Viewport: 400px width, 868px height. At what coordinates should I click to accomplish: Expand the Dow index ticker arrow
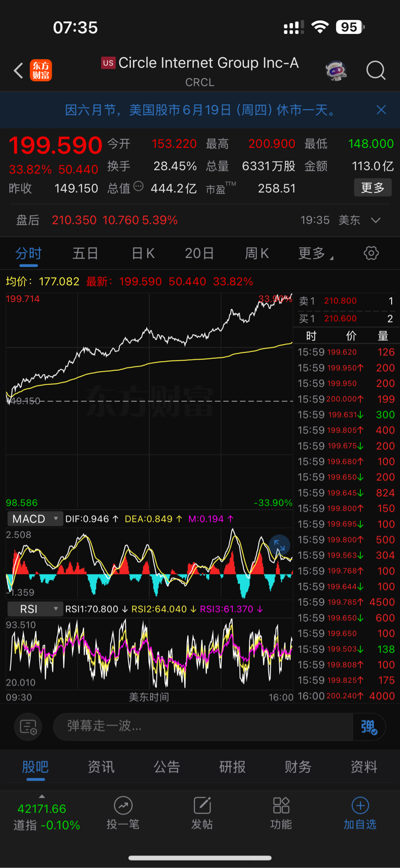(x=42, y=796)
